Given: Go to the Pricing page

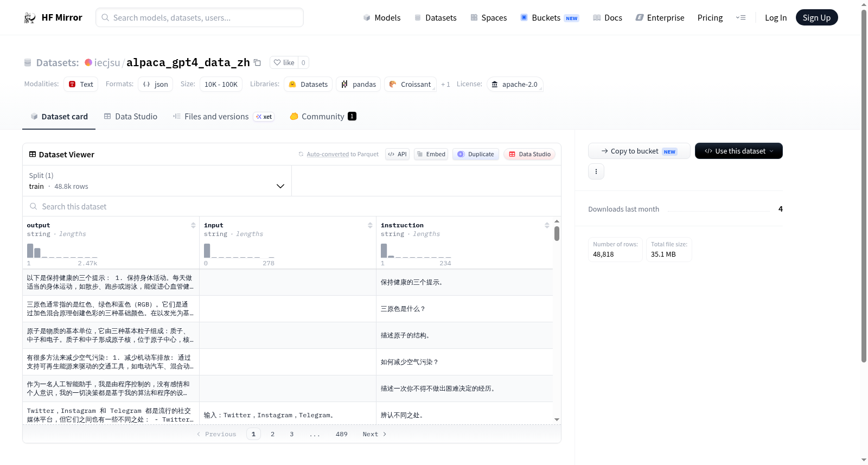Looking at the screenshot, I should pos(710,18).
